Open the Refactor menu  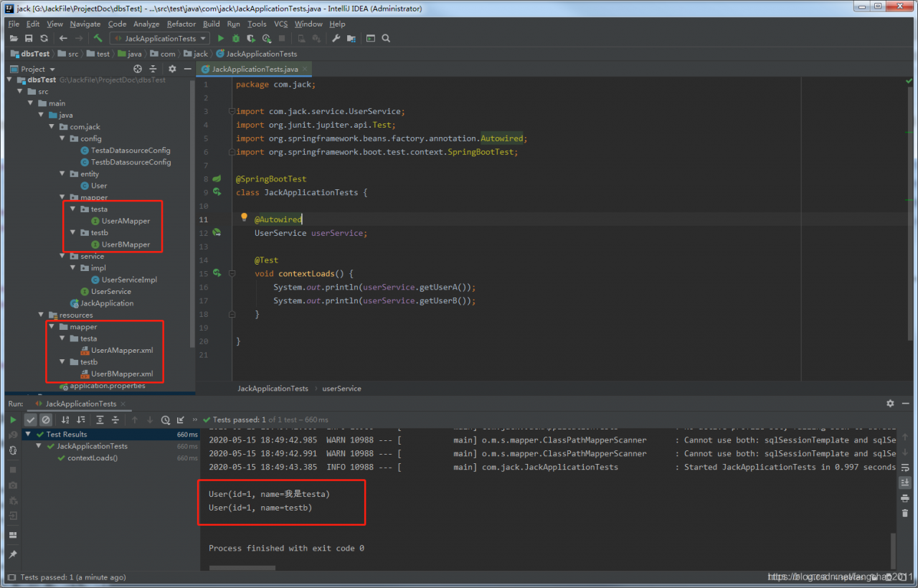click(181, 24)
